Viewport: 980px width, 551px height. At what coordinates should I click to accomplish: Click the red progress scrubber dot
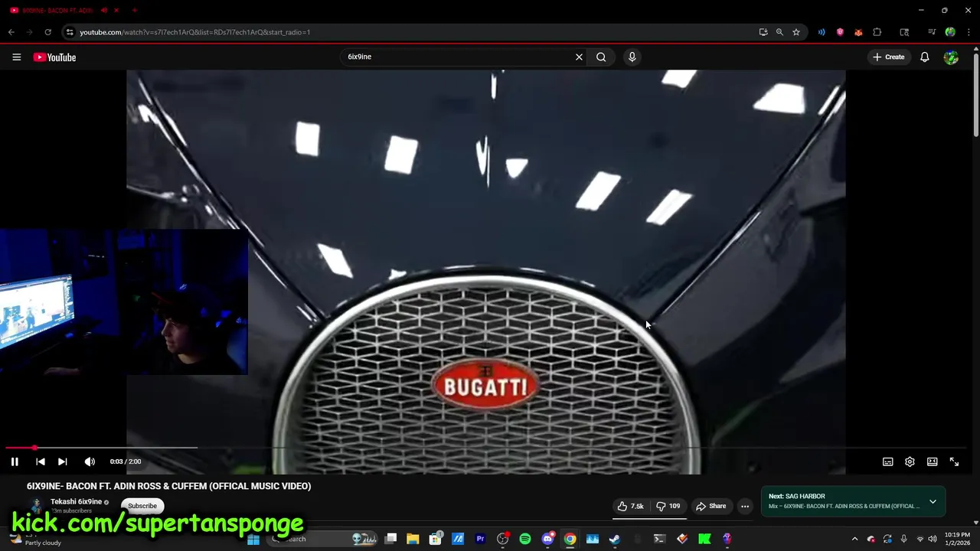click(x=34, y=448)
